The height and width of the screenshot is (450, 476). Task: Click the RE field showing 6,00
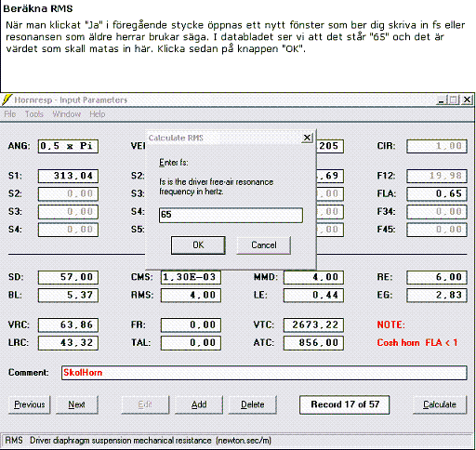point(437,277)
